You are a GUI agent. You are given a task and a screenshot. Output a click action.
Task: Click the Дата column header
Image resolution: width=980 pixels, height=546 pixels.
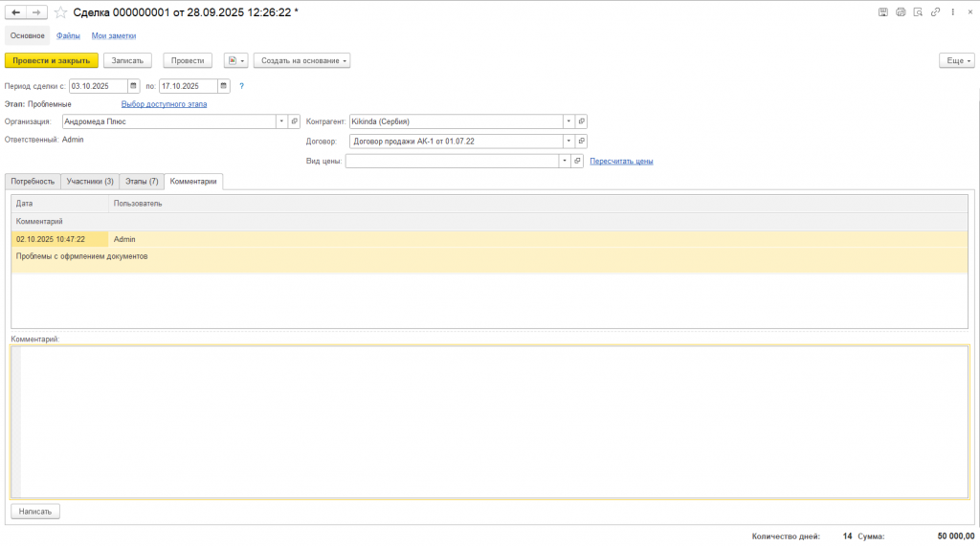[x=60, y=204]
